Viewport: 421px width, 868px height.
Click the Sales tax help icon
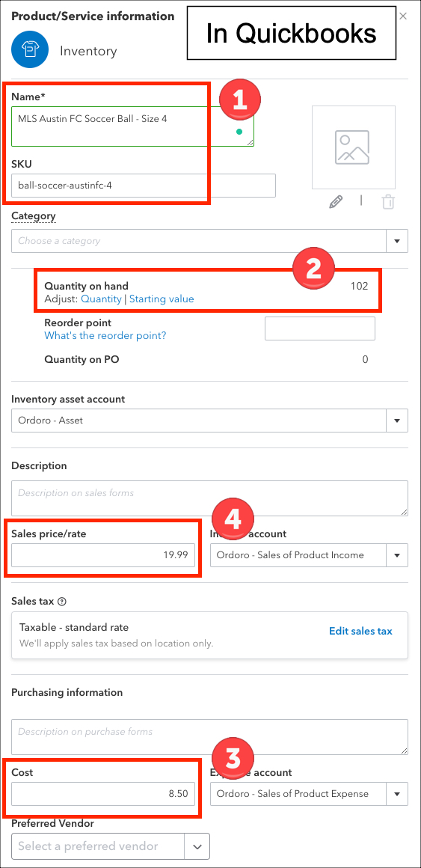61,601
